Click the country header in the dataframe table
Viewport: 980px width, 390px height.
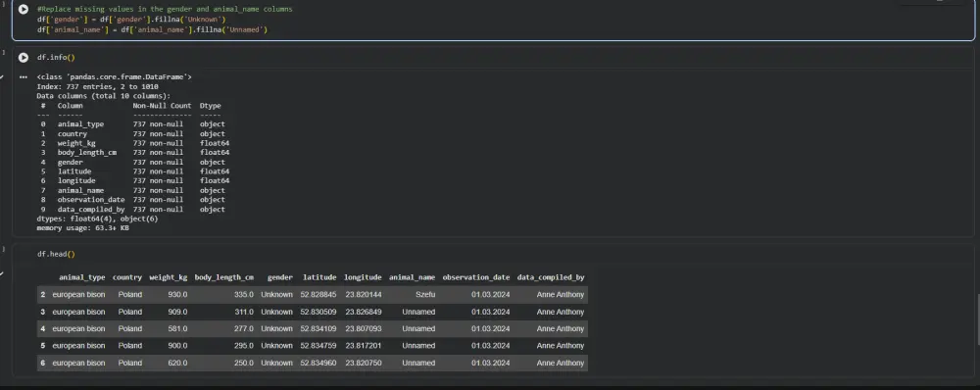click(x=126, y=277)
